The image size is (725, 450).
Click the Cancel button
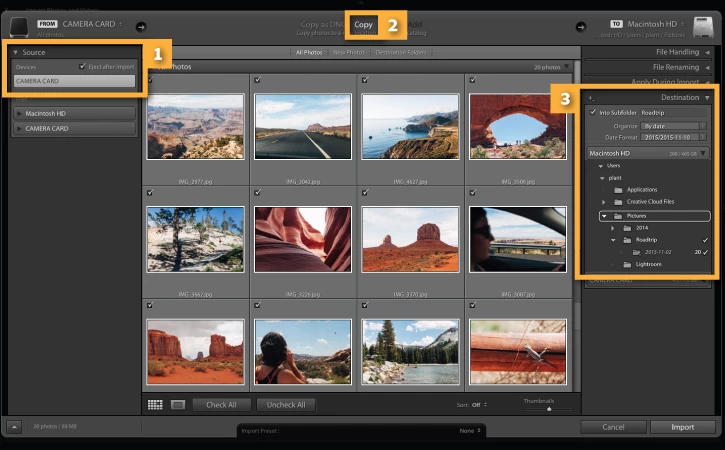coord(613,427)
